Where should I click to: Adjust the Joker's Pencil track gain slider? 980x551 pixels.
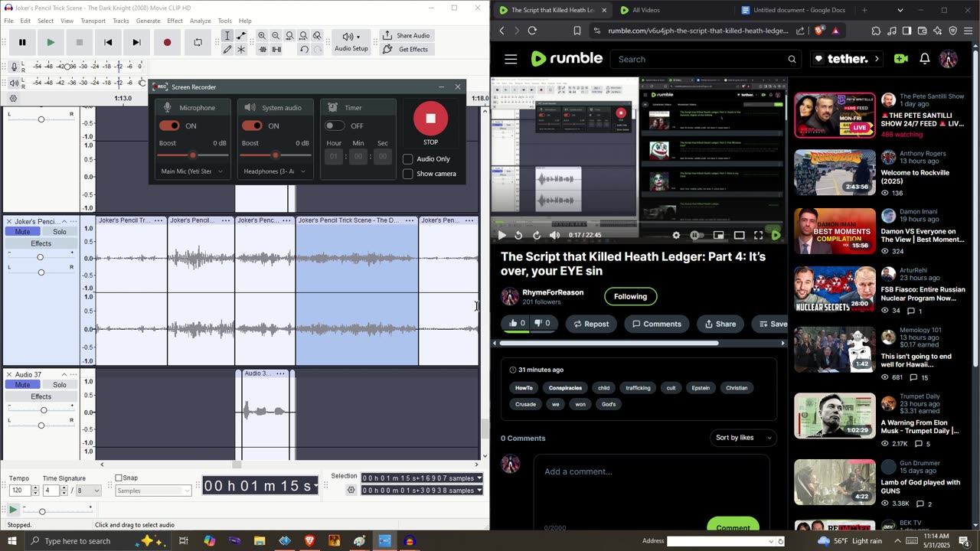(x=41, y=257)
